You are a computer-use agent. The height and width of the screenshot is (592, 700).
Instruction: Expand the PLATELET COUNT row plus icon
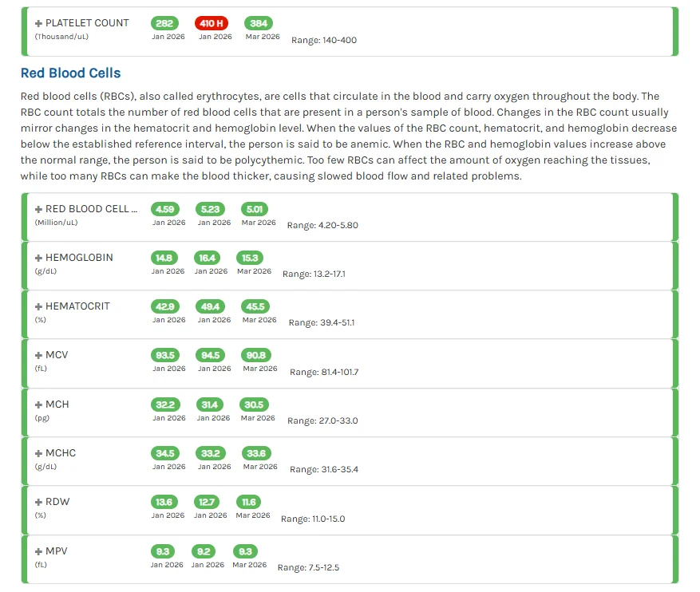[39, 23]
